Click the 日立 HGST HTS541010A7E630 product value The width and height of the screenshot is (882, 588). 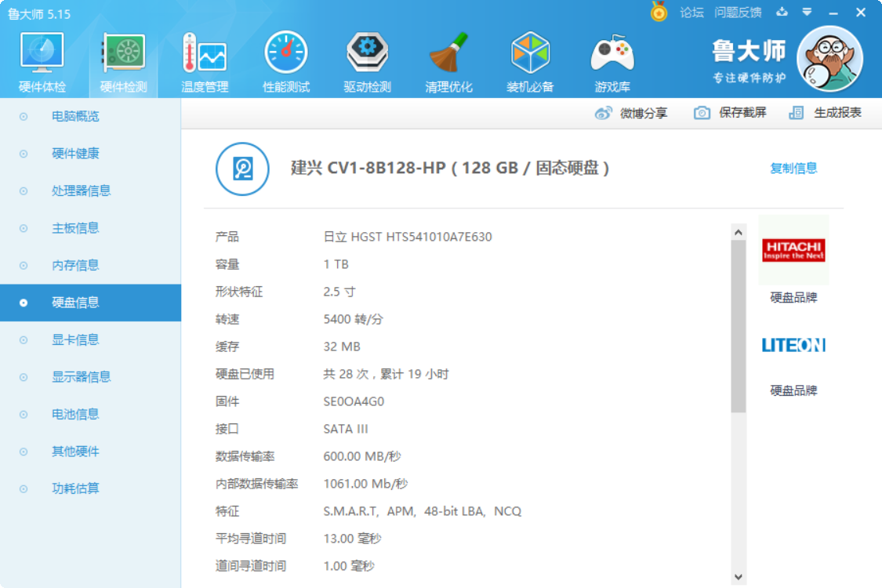(407, 237)
